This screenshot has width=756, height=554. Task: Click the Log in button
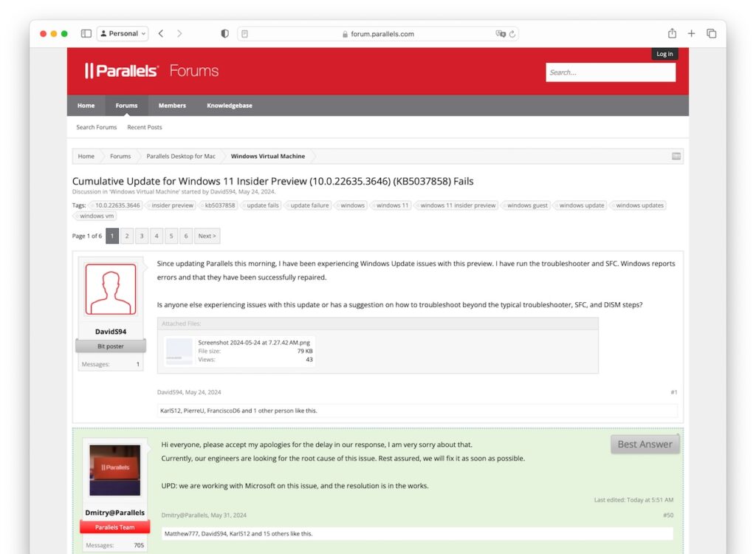[664, 53]
